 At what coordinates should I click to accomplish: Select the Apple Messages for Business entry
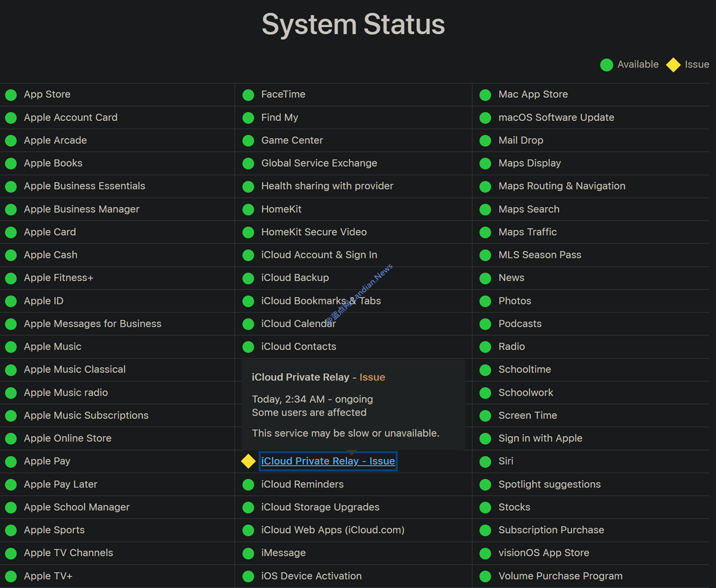click(92, 324)
